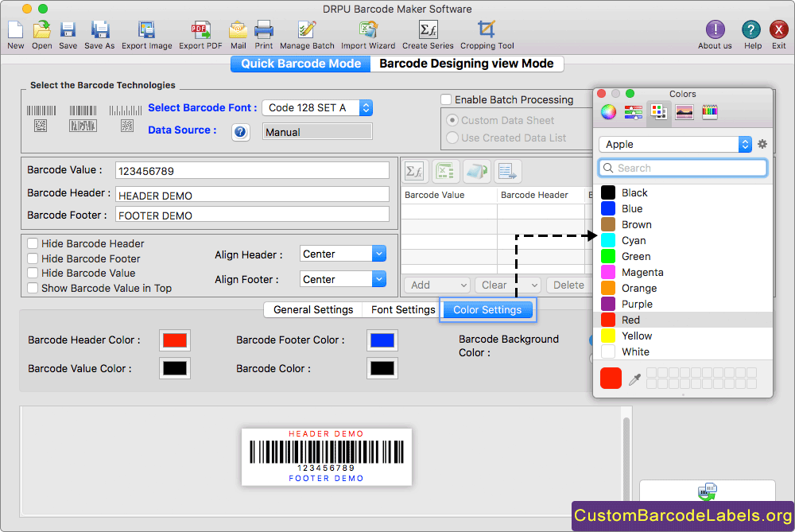
Task: Click the Barcode Value input field
Action: click(252, 170)
